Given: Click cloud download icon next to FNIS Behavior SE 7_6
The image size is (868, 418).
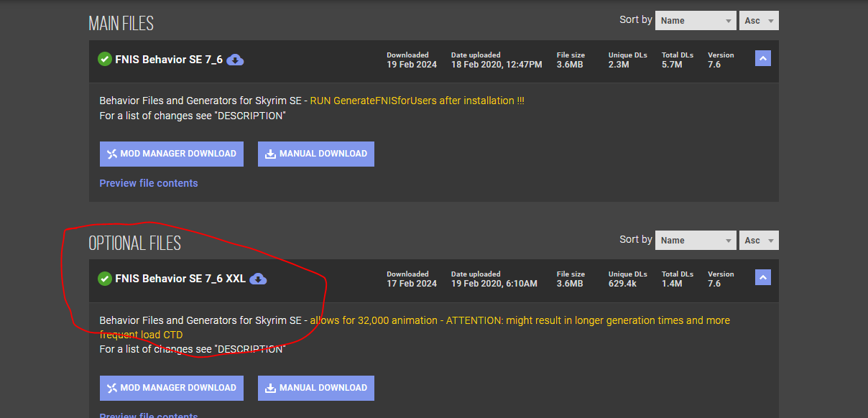Looking at the screenshot, I should point(236,60).
